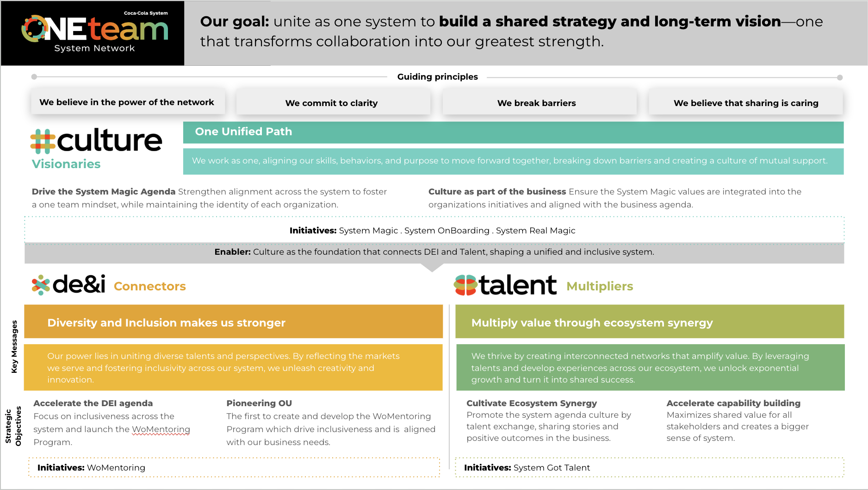Select 'Multiply value through ecosystem synergy' banner
The image size is (868, 490).
tap(650, 321)
